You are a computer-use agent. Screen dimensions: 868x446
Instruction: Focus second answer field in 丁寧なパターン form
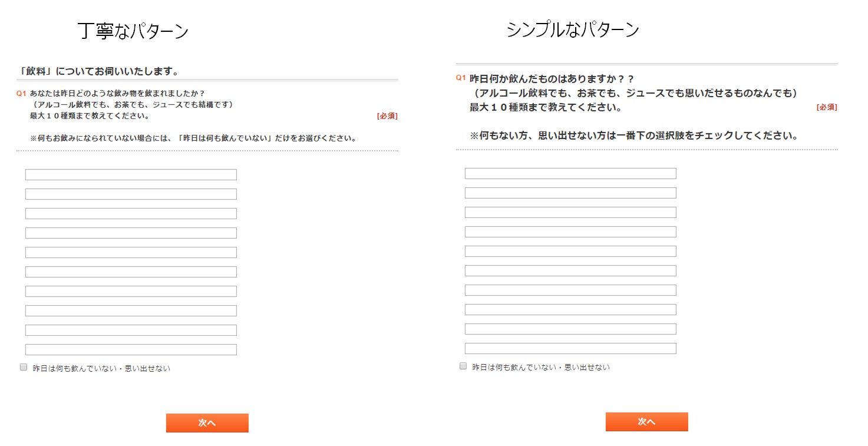click(x=131, y=194)
